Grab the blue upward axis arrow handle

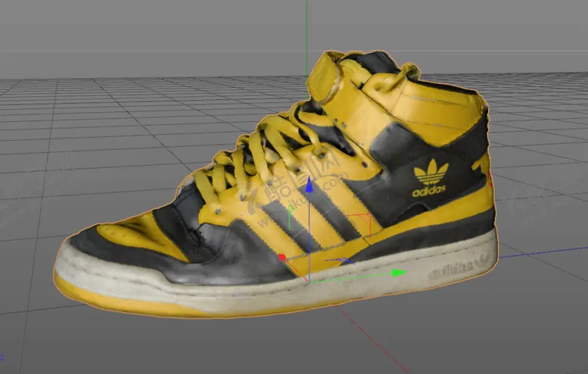coord(309,185)
